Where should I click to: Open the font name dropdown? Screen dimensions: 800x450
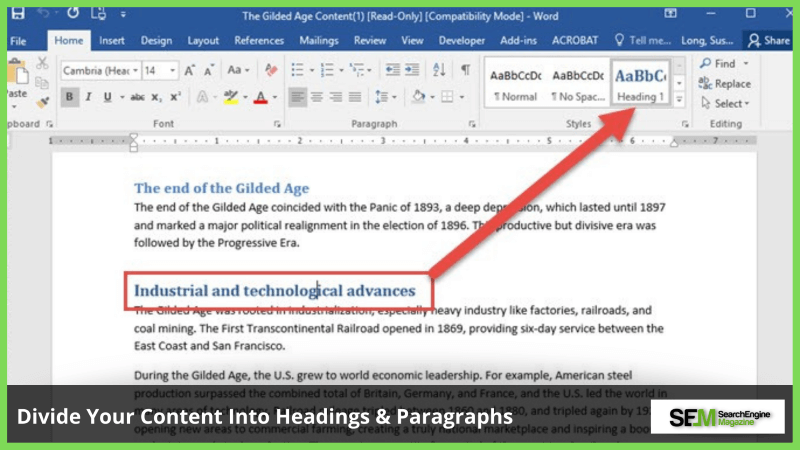[x=135, y=70]
